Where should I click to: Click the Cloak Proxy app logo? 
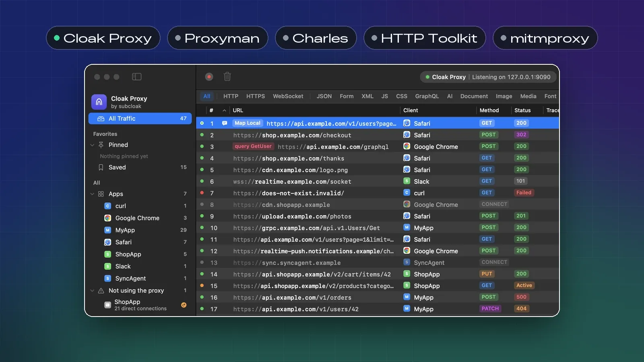coord(99,102)
